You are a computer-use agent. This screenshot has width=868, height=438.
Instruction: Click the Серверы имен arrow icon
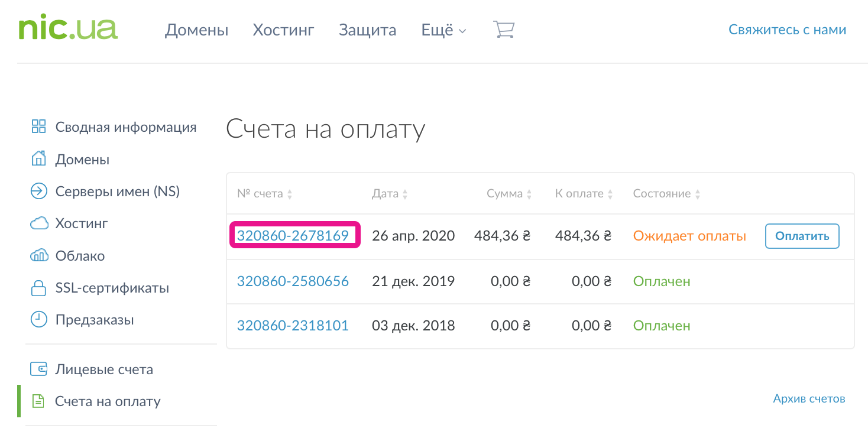[x=38, y=192]
